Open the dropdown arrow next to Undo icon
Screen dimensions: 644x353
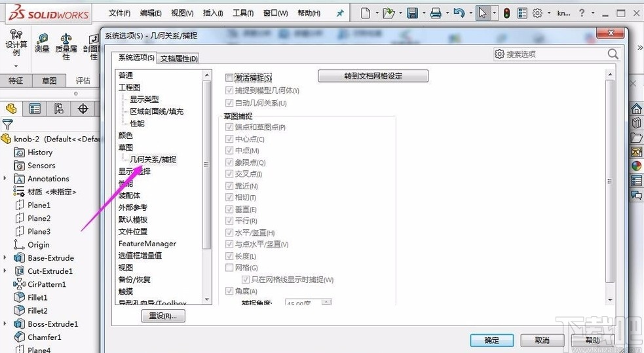tap(470, 13)
